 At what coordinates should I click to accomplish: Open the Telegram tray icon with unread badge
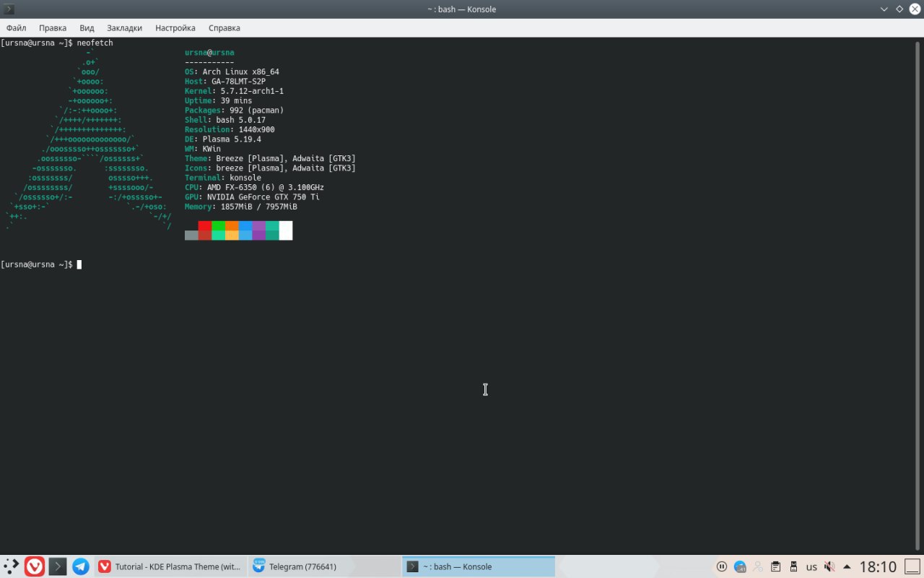(x=740, y=567)
